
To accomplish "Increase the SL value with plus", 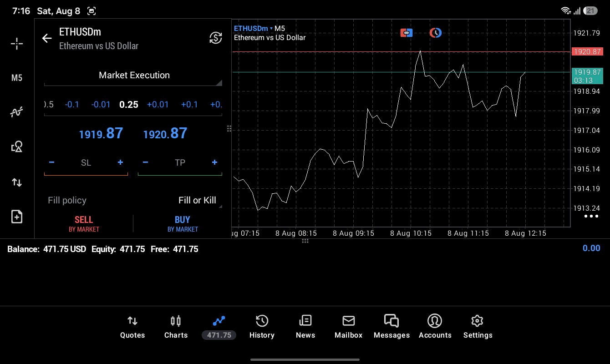I will (x=120, y=162).
